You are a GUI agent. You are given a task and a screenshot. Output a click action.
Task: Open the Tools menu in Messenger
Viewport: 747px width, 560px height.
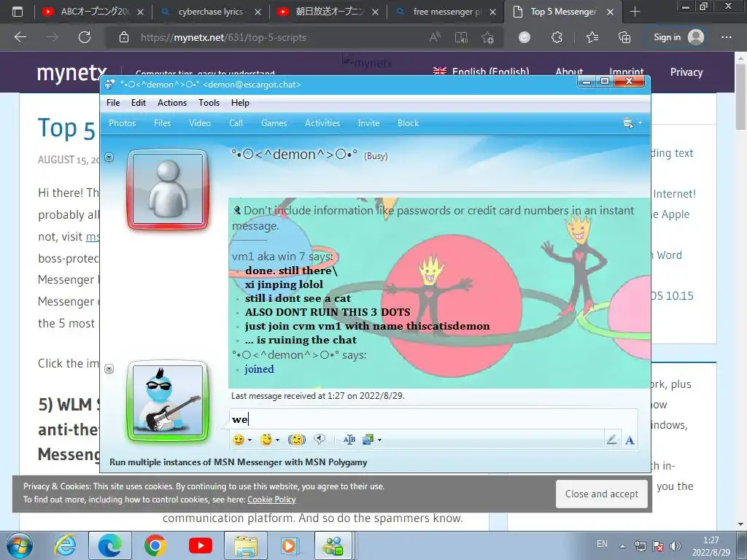click(x=209, y=103)
